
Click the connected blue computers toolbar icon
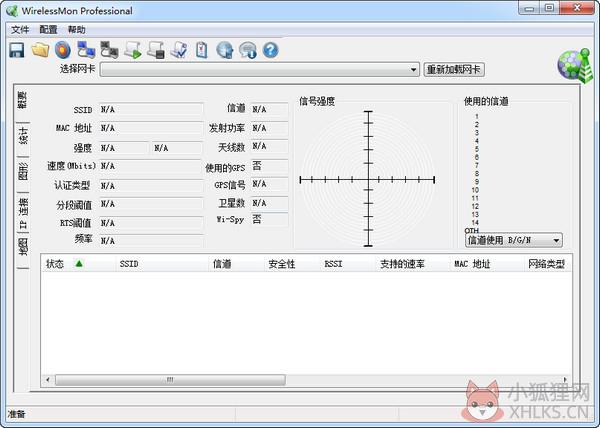coord(86,50)
